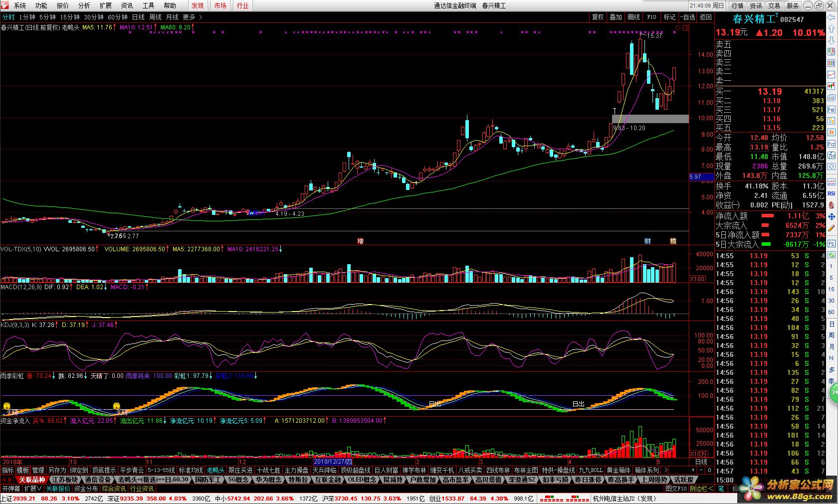Viewport: 838px width, 504px height.
Task: Open the candlestick K-line chart icon
Action: [x=832, y=86]
